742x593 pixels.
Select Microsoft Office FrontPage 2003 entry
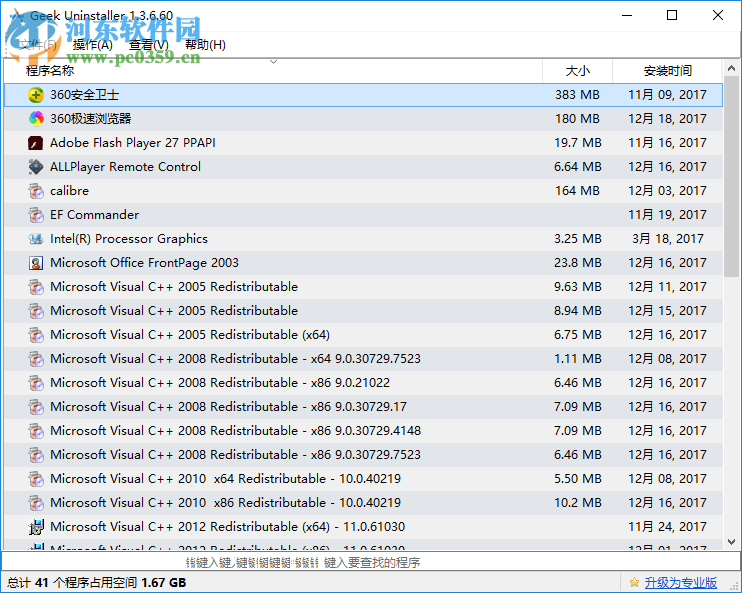[144, 263]
